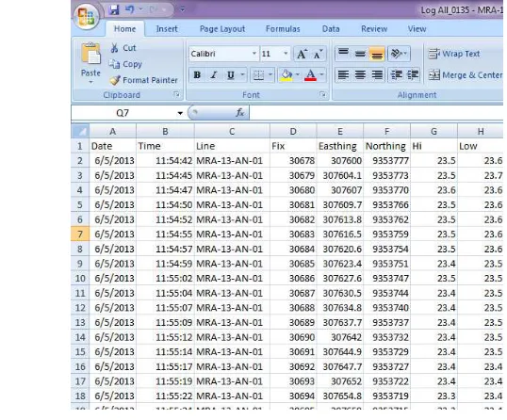Toggle Wrap Text
This screenshot has width=507, height=420.
point(454,54)
